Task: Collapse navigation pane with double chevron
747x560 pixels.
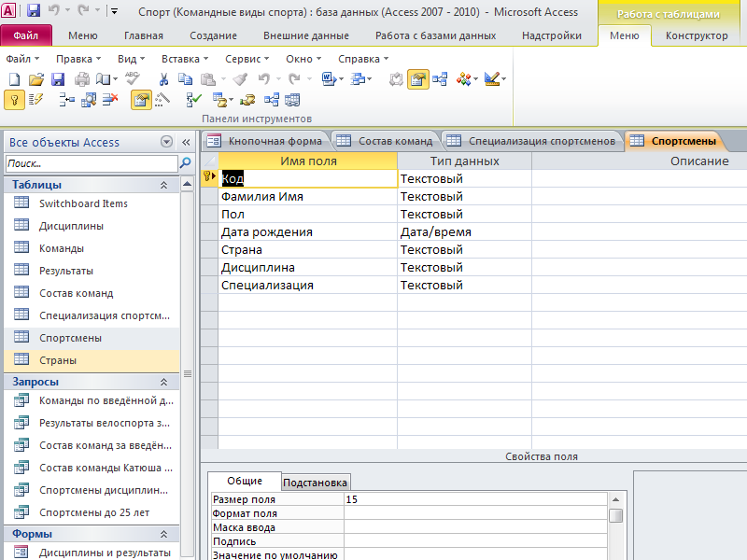Action: click(186, 142)
